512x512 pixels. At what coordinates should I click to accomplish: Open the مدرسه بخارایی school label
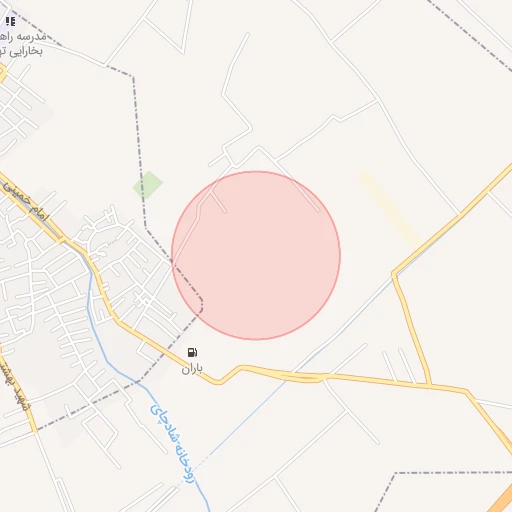click(21, 44)
